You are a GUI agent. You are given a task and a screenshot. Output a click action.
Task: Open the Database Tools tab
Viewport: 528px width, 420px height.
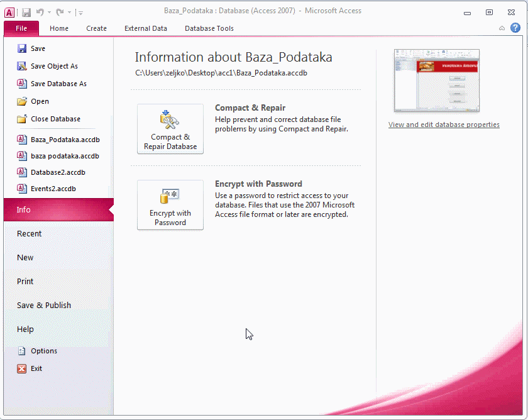click(209, 28)
